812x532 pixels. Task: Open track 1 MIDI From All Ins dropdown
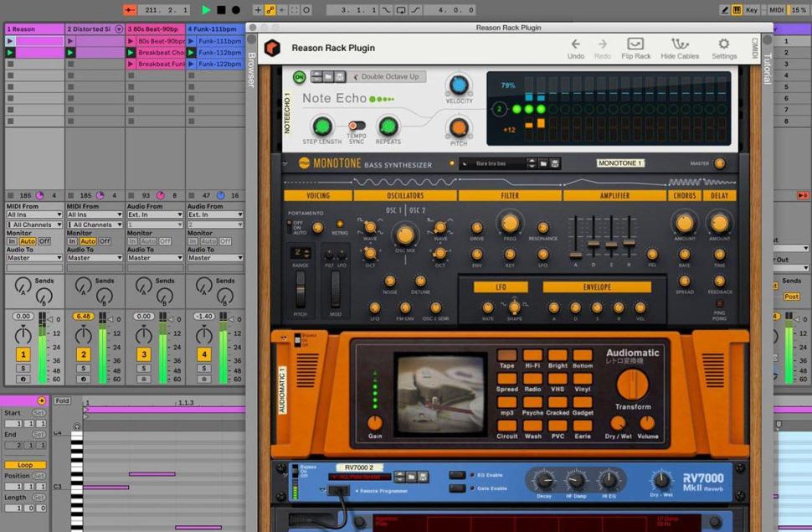coord(33,214)
